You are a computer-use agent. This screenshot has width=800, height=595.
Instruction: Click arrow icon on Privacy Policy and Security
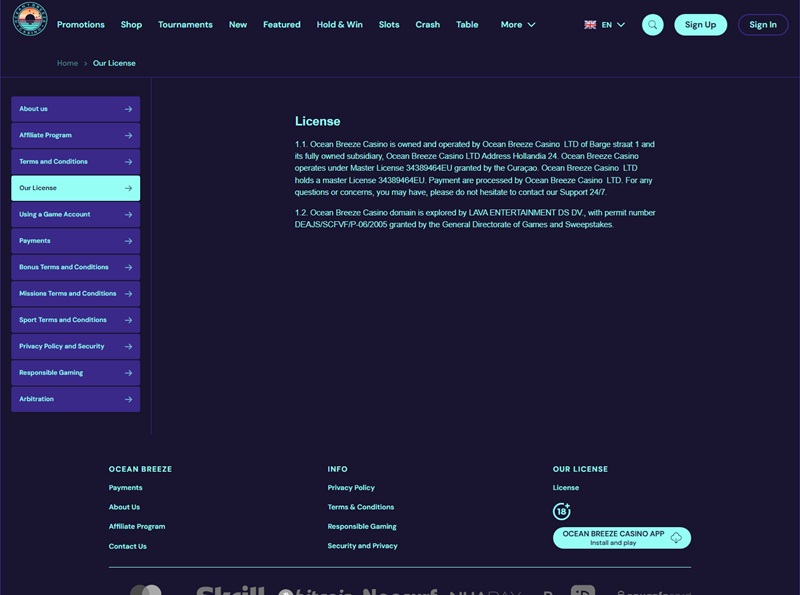pos(129,346)
